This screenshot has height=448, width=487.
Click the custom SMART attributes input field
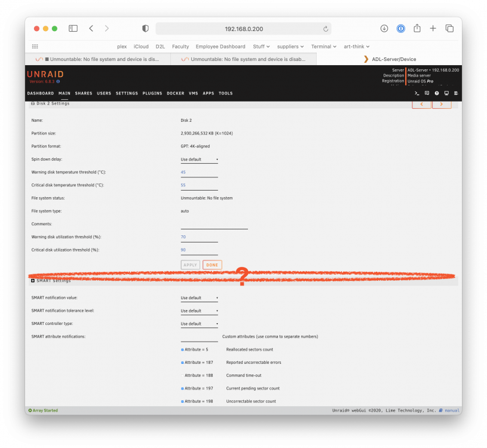(199, 337)
